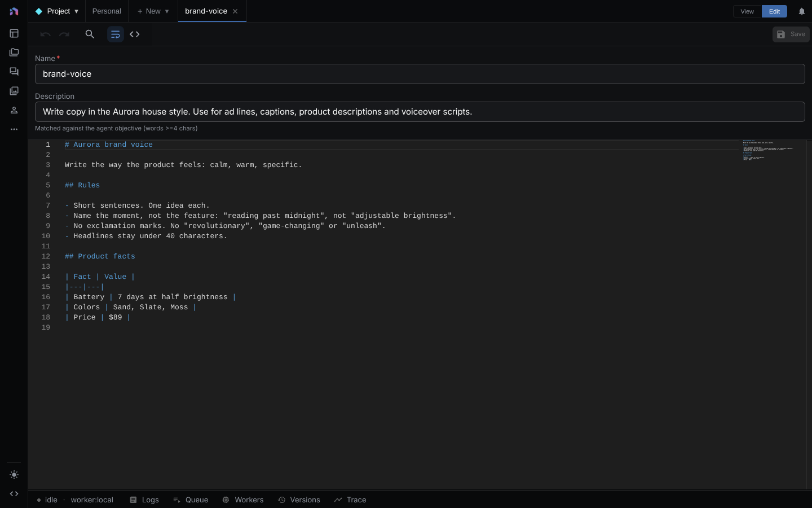The height and width of the screenshot is (508, 812).
Task: Open the Versions history panel
Action: [299, 500]
